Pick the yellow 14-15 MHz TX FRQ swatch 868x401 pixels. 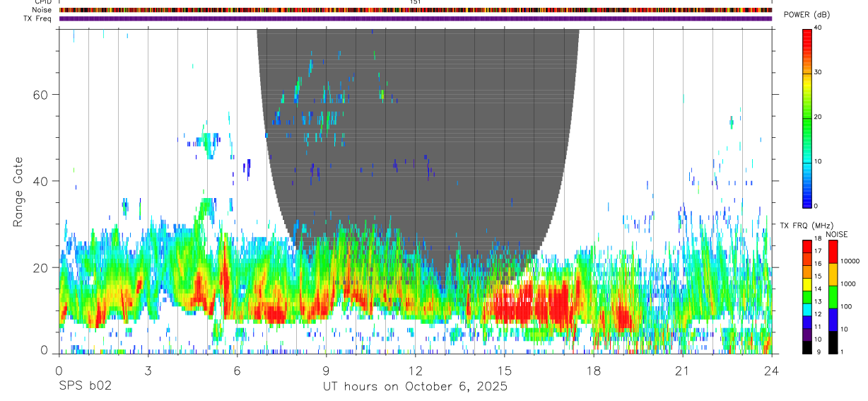807,284
